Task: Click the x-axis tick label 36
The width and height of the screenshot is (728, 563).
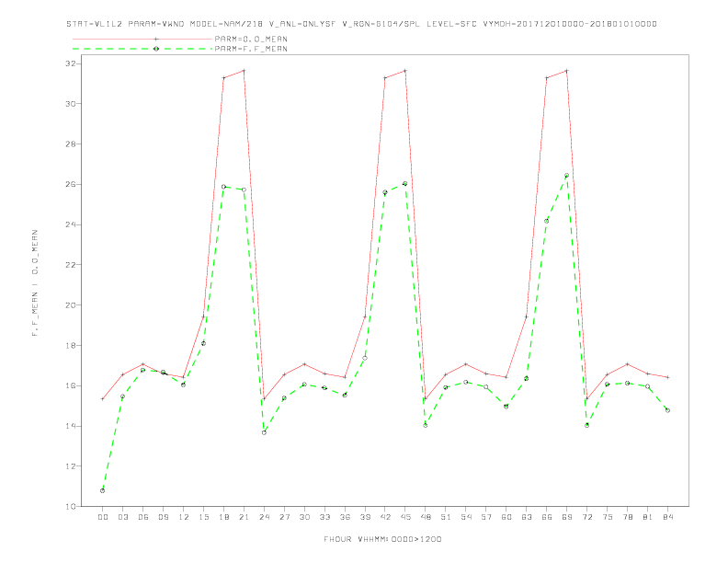Action: [x=345, y=517]
